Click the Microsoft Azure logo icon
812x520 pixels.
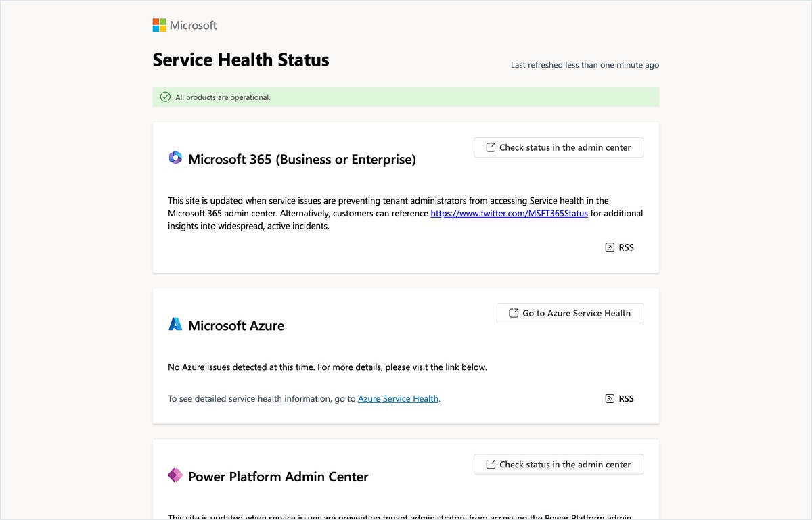(175, 324)
